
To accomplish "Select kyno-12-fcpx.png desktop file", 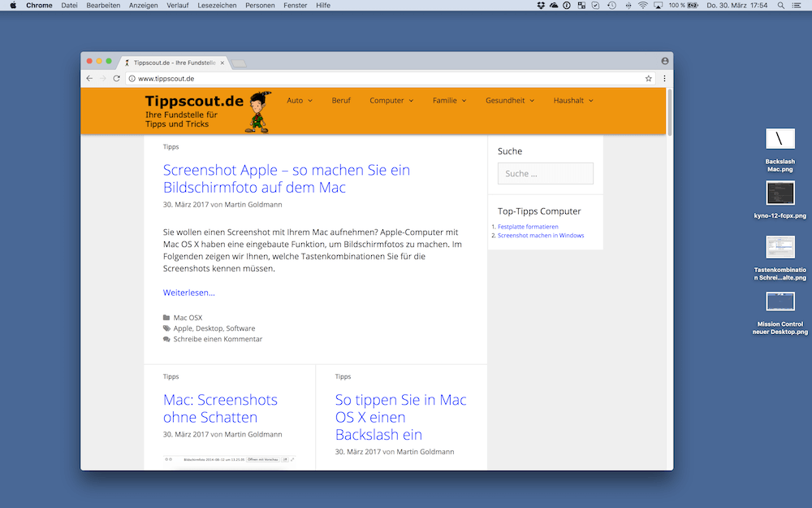I will [x=780, y=200].
